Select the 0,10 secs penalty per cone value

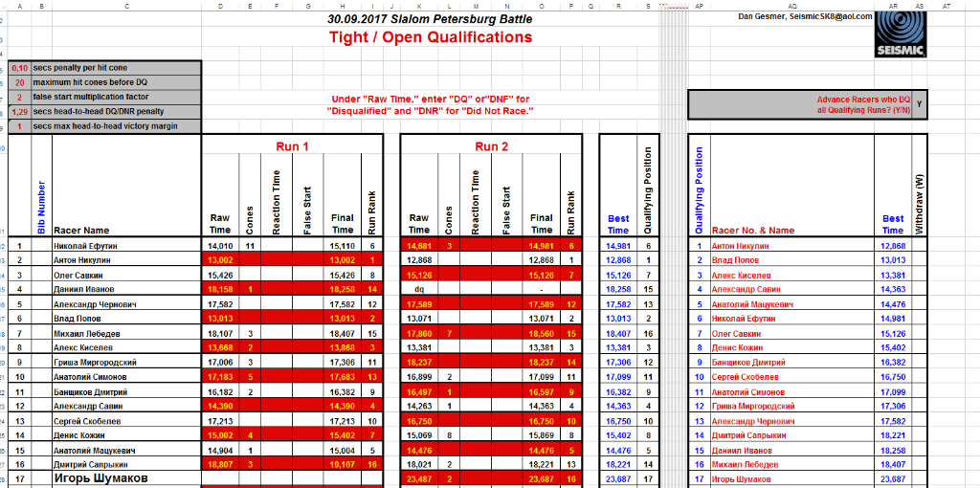(19, 69)
